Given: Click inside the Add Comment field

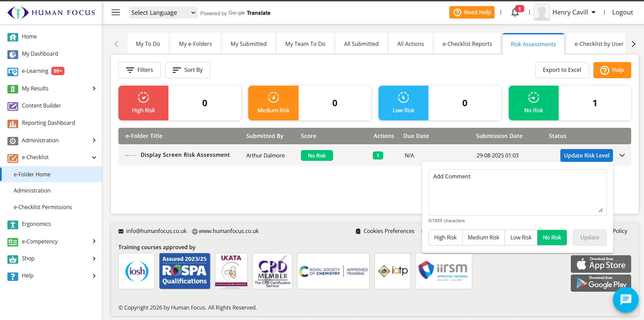Looking at the screenshot, I should [x=517, y=192].
